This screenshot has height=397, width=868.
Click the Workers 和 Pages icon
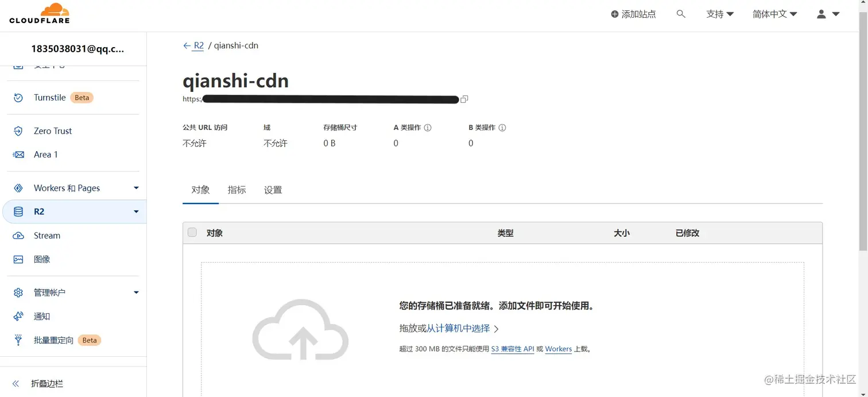pyautogui.click(x=18, y=188)
